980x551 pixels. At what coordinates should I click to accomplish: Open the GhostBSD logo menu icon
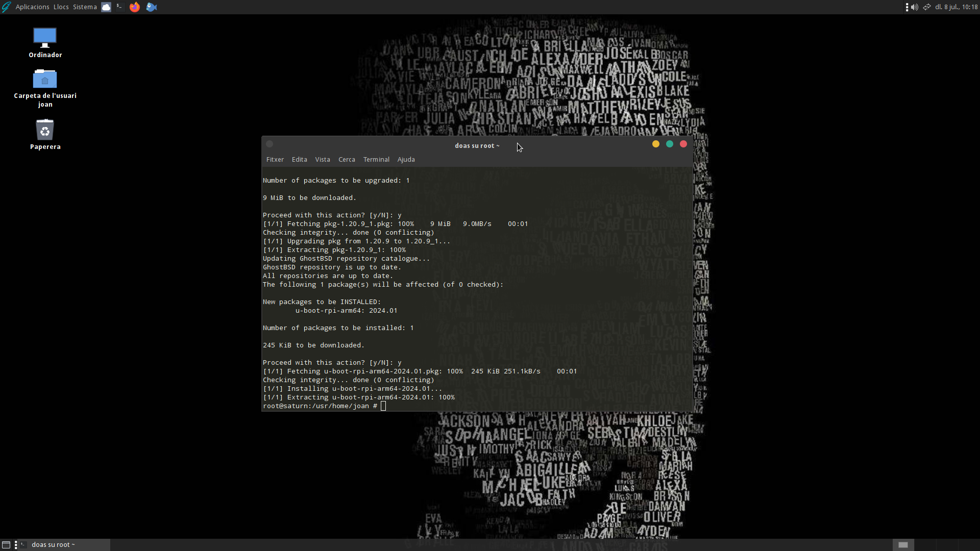6,7
